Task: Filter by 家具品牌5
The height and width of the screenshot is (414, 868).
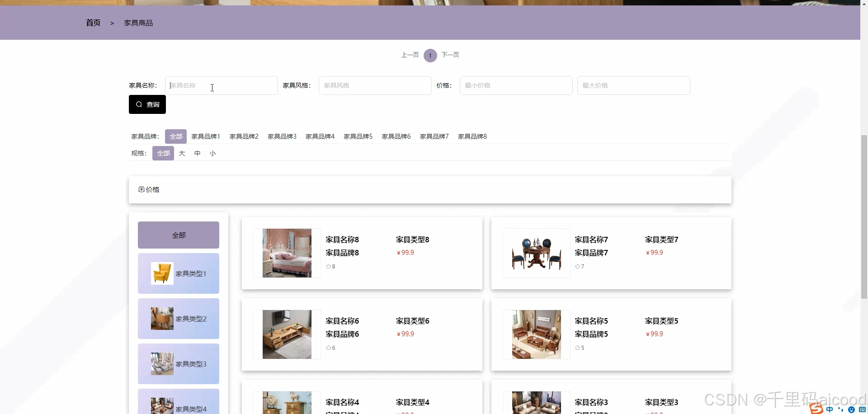Action: click(x=358, y=136)
